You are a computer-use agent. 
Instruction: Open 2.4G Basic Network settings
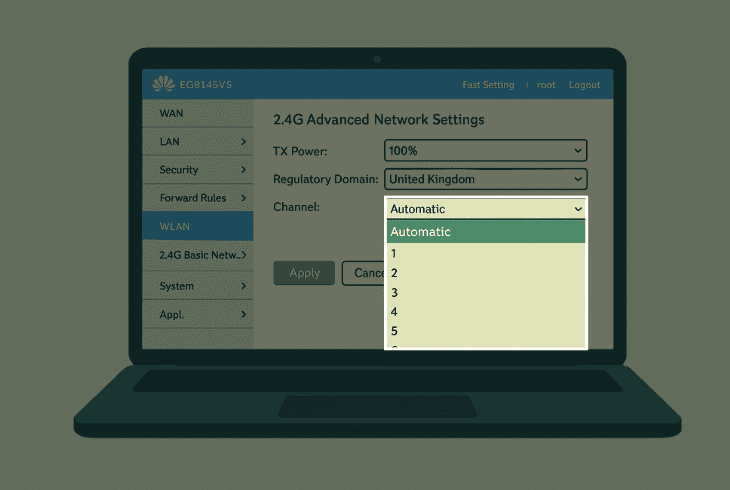tap(197, 255)
